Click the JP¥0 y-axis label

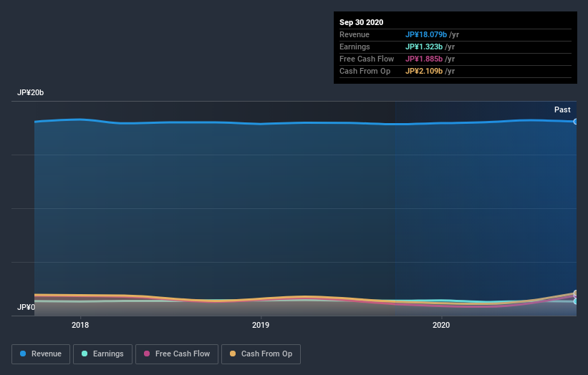click(x=26, y=307)
